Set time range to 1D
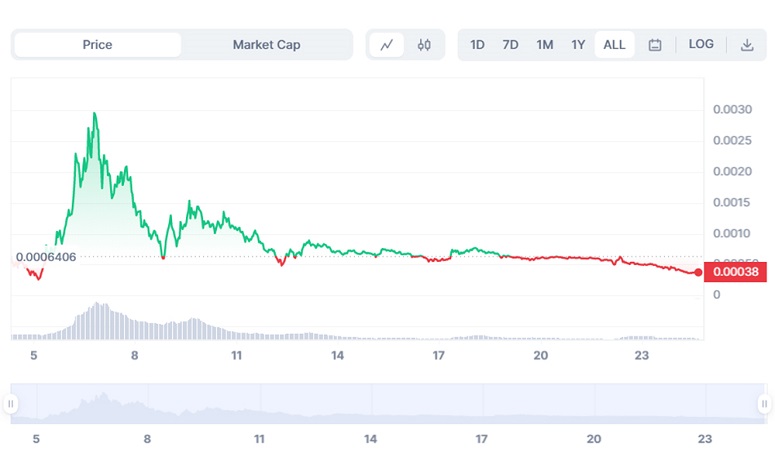 click(477, 45)
